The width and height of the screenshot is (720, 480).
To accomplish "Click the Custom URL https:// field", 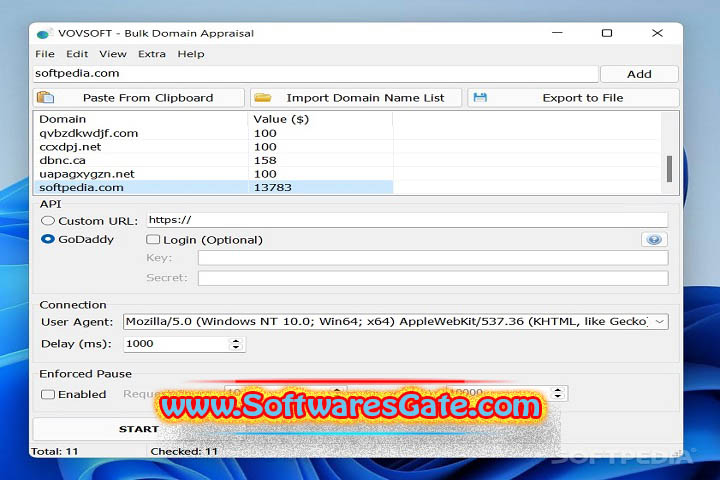I will pyautogui.click(x=407, y=220).
